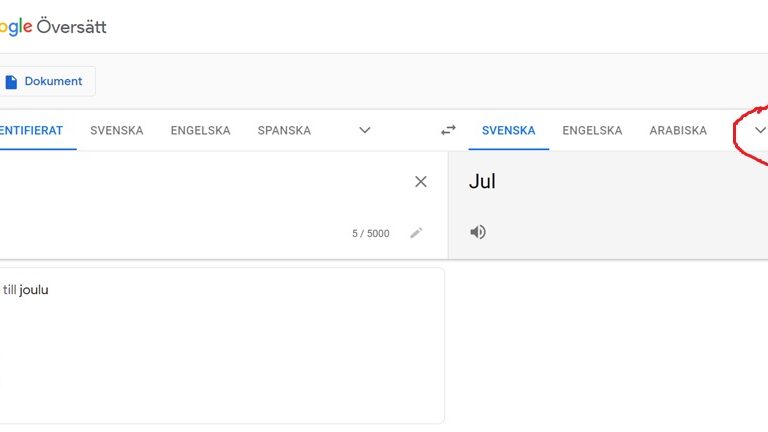The image size is (768, 432).
Task: Click the Översätt title text
Action: point(72,26)
